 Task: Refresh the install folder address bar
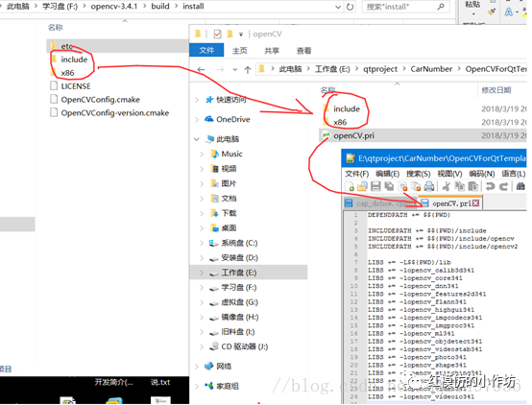coord(350,7)
